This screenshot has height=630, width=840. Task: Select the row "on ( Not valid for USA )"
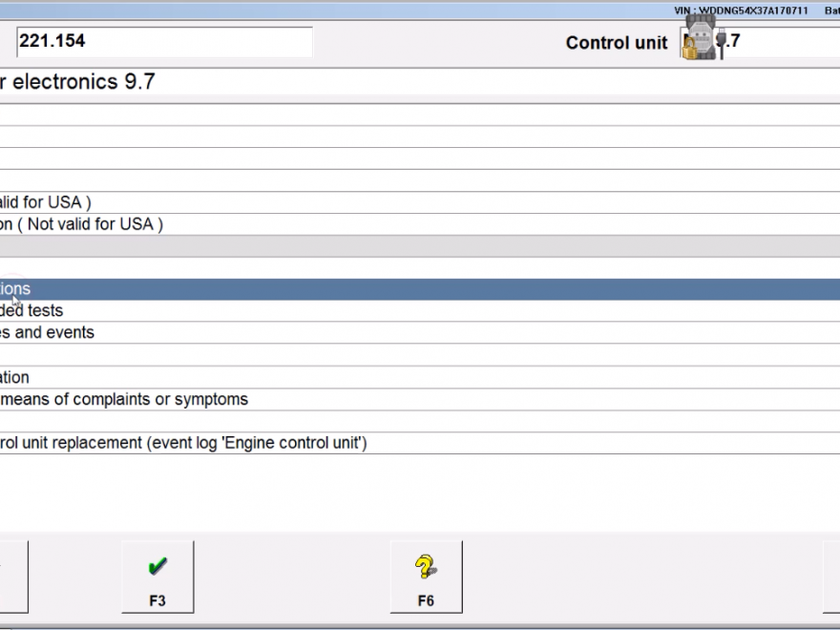coord(420,224)
